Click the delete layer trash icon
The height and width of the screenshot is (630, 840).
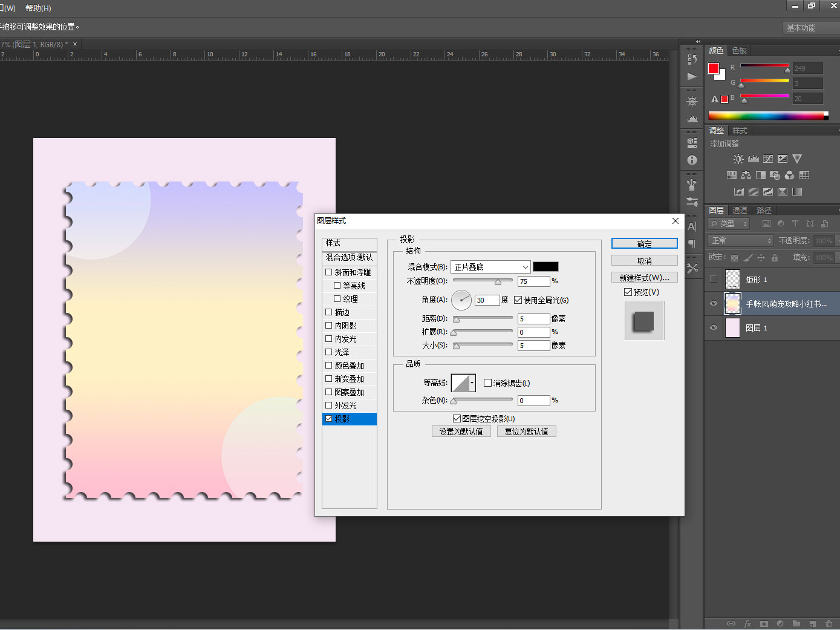click(829, 623)
